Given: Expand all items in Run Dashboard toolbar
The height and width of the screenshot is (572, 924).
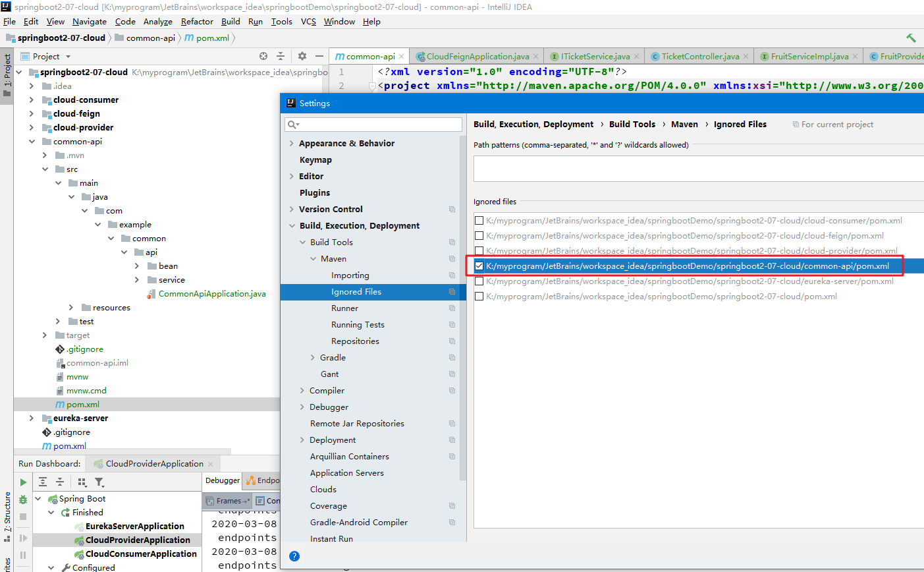Looking at the screenshot, I should pyautogui.click(x=43, y=482).
